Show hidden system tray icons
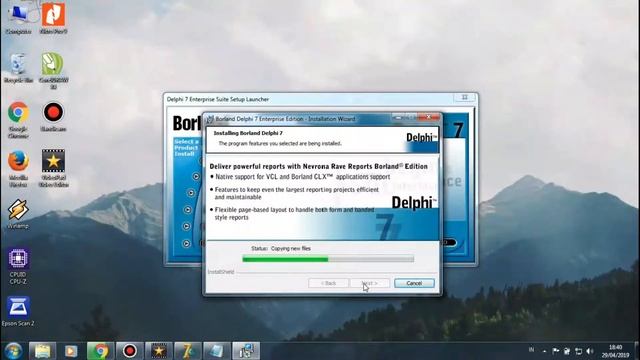Image resolution: width=640 pixels, height=360 pixels. [x=544, y=351]
